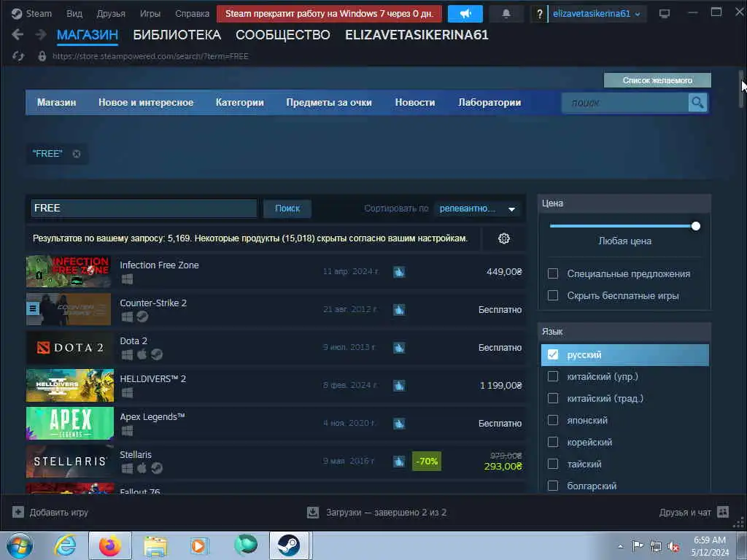Open Friends and chat icon

(x=723, y=513)
